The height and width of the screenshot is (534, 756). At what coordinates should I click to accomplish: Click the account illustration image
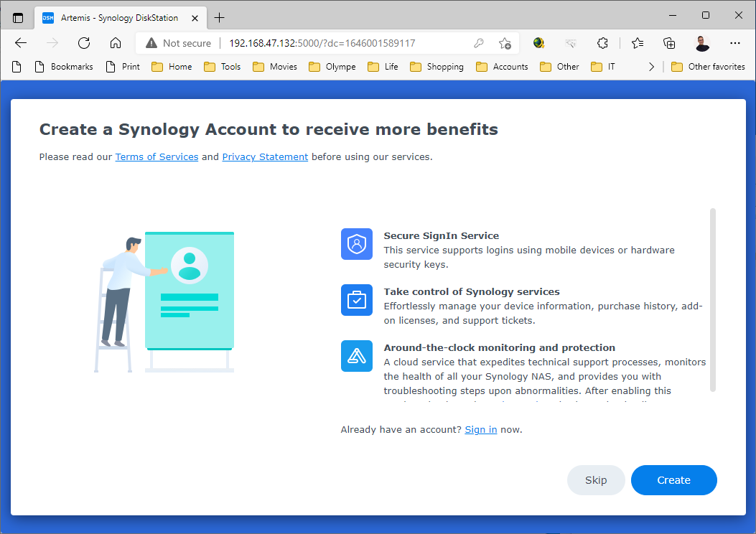[x=164, y=301]
